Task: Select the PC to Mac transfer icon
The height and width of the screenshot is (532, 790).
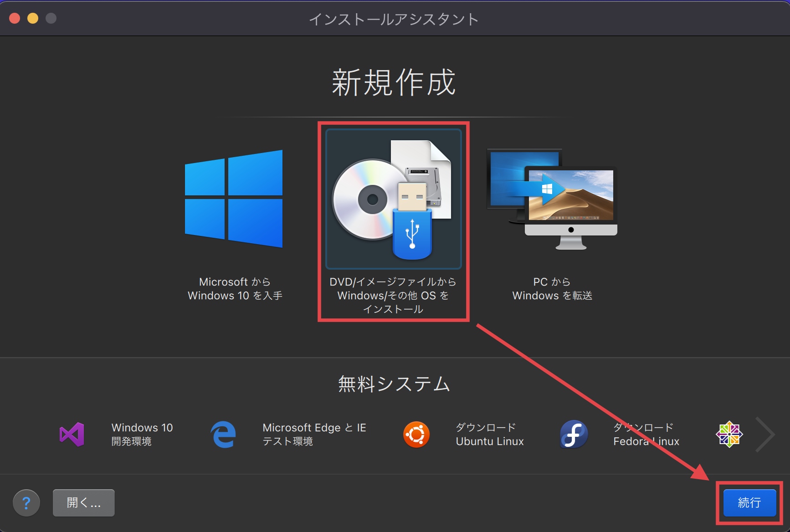Action: click(x=552, y=199)
